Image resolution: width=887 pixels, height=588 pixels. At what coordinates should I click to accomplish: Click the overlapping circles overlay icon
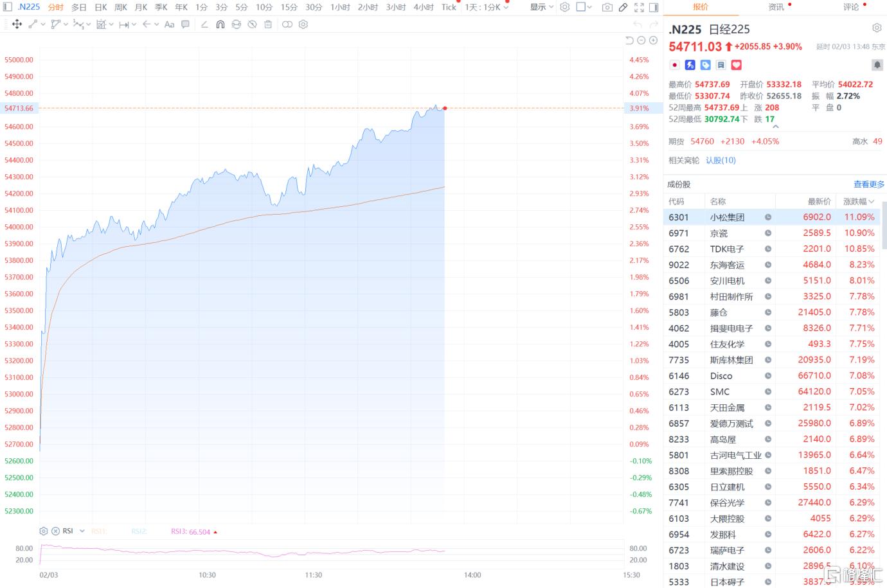coord(287,24)
